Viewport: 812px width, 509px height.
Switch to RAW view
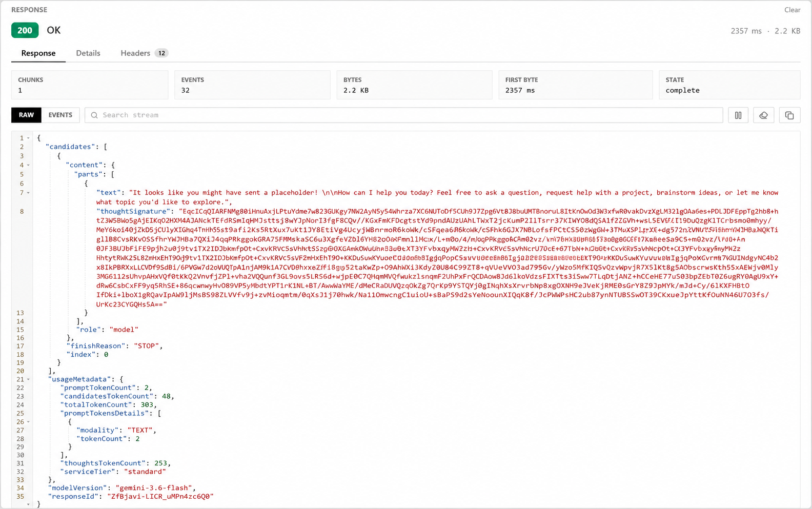point(26,115)
